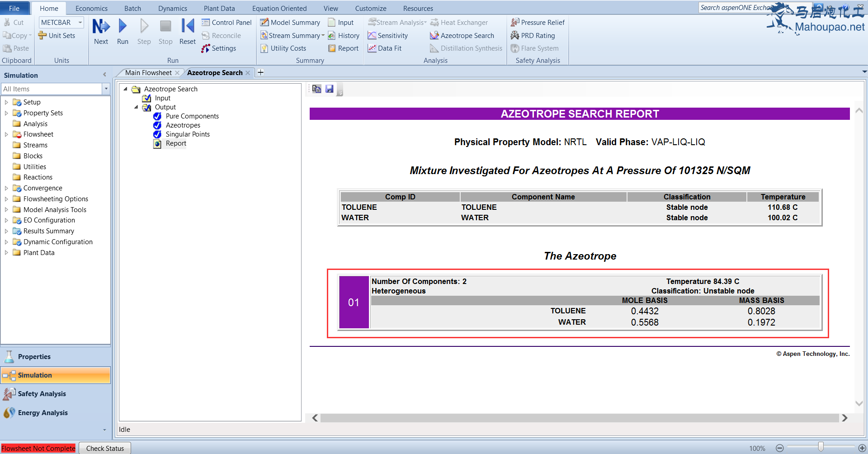Save the azeotrope report with disk icon
The image size is (868, 454).
[x=330, y=89]
